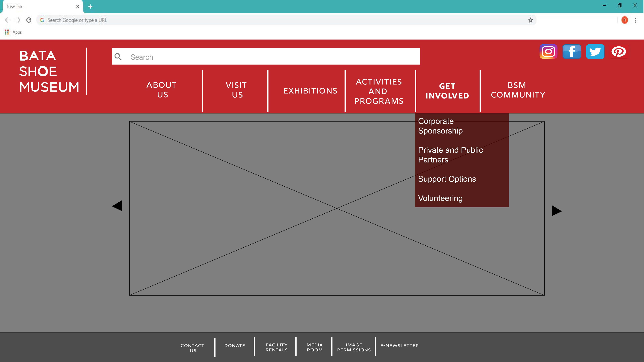This screenshot has width=644, height=362.
Task: Minimize the browser window
Action: point(604,6)
